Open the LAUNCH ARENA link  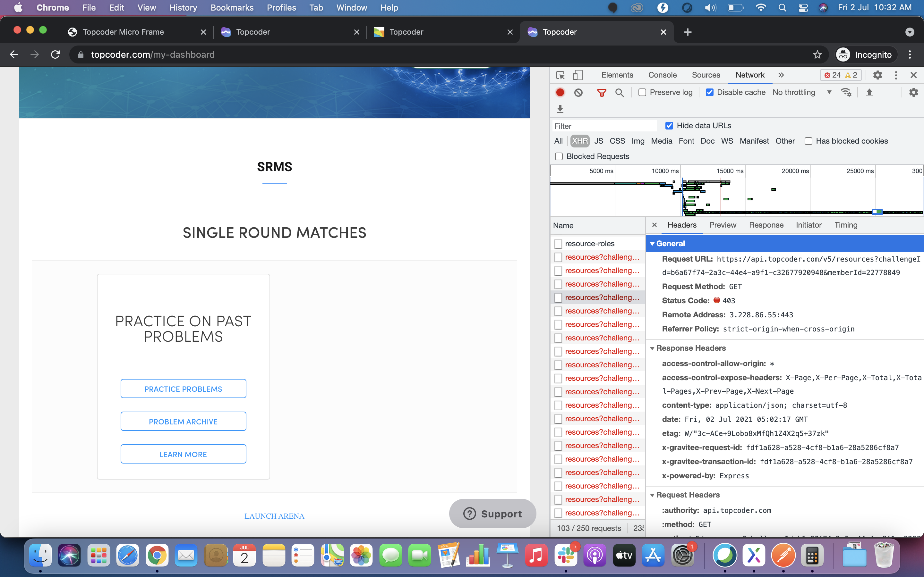pos(274,516)
